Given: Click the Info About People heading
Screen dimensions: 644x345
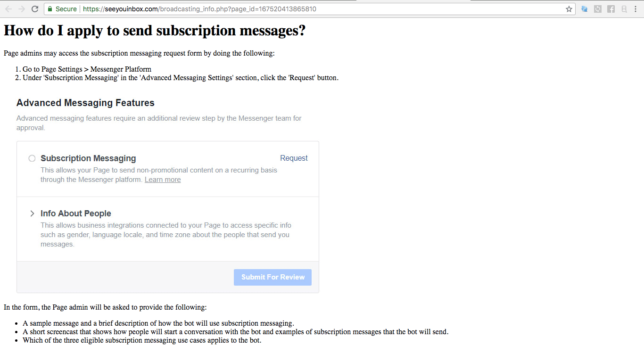Looking at the screenshot, I should pyautogui.click(x=76, y=214).
